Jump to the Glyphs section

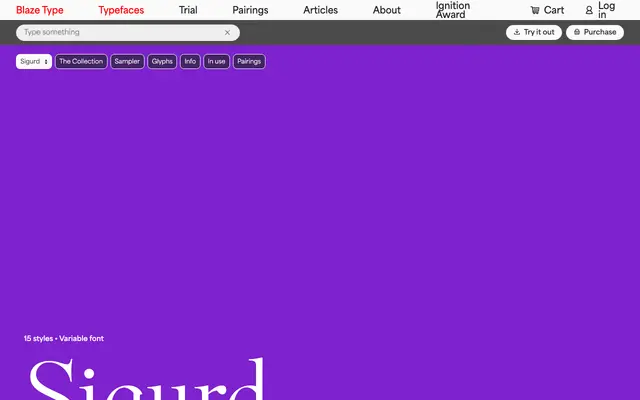tap(162, 62)
